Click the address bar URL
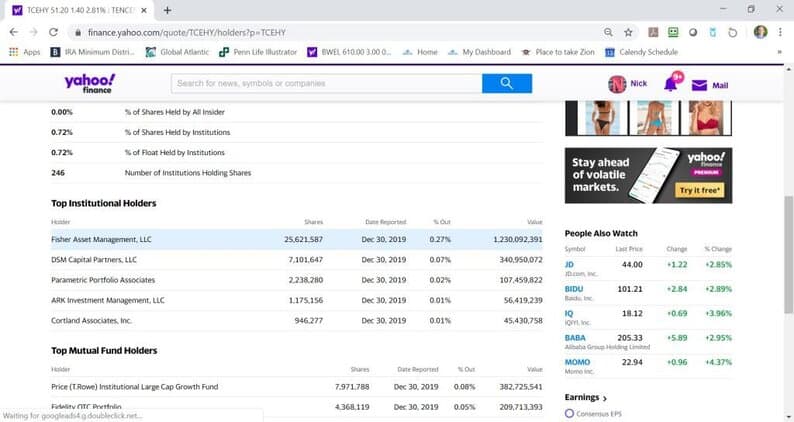The image size is (794, 422). (x=187, y=32)
